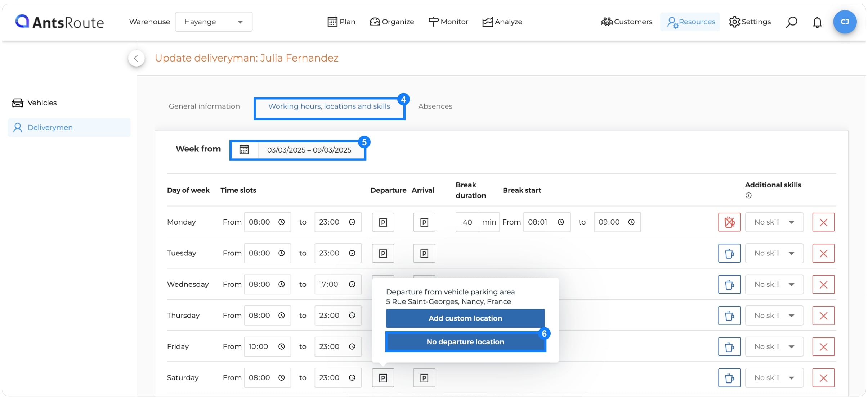Add a break on Thursday

(x=729, y=316)
